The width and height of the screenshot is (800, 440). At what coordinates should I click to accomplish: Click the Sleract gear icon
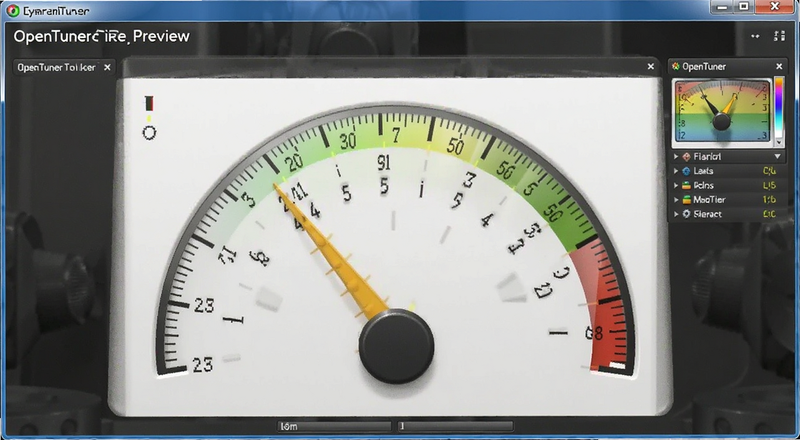686,214
